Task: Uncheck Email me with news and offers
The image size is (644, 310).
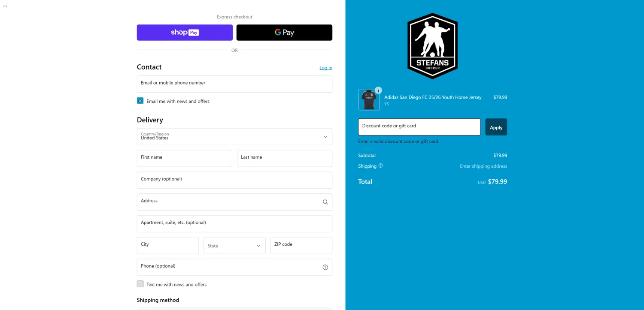Action: tap(140, 101)
